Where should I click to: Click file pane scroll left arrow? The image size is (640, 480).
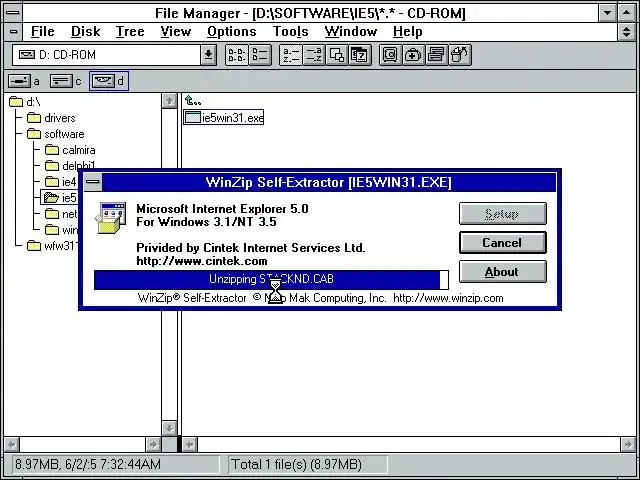point(190,444)
